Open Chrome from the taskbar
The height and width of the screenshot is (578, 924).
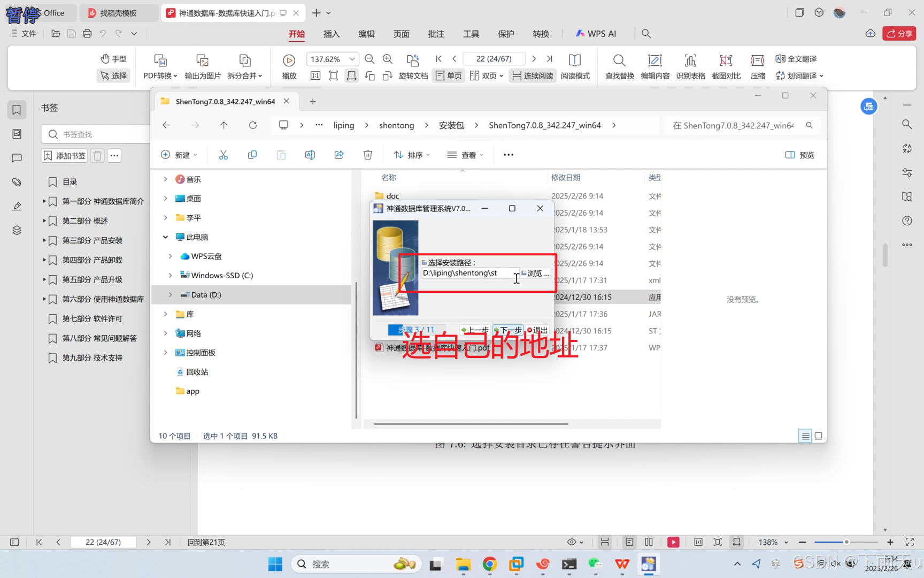[x=489, y=564]
